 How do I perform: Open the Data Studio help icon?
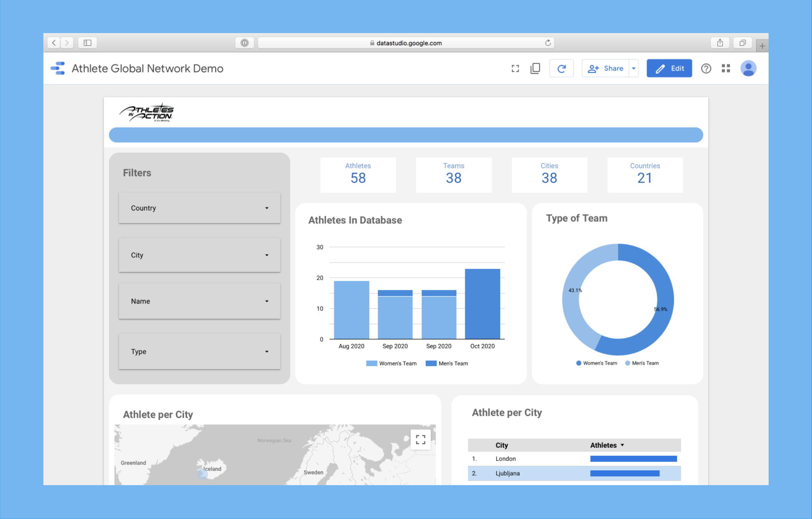706,68
